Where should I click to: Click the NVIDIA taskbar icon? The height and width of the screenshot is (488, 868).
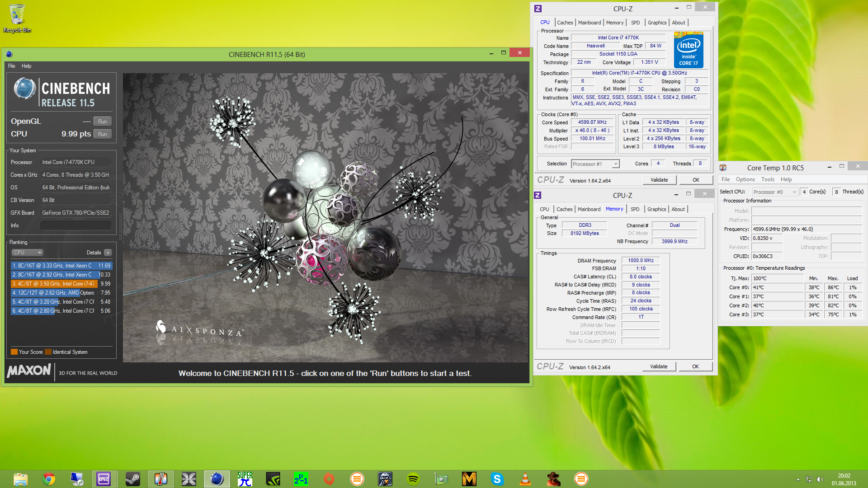point(273,479)
